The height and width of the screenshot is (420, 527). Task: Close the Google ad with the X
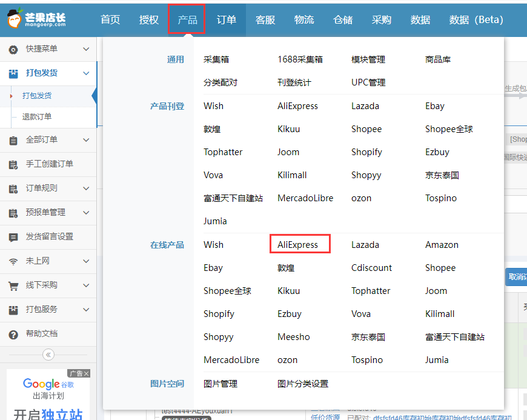pyautogui.click(x=87, y=373)
